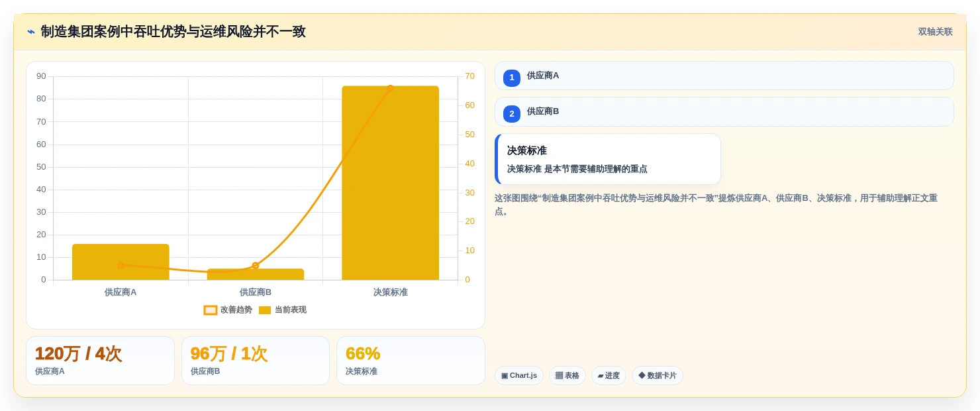Toggle the 改善趋势 legend swatch
This screenshot has height=411, width=980.
tap(211, 310)
